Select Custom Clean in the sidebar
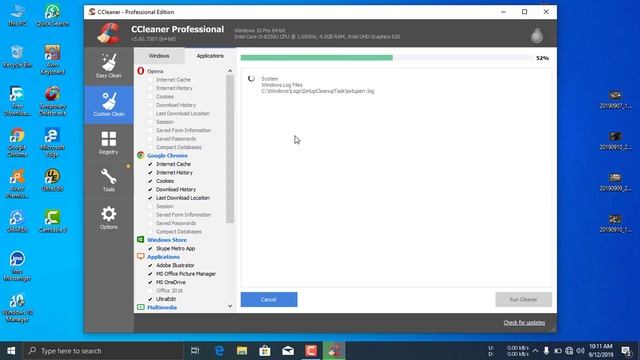The image size is (640, 360). [x=109, y=104]
